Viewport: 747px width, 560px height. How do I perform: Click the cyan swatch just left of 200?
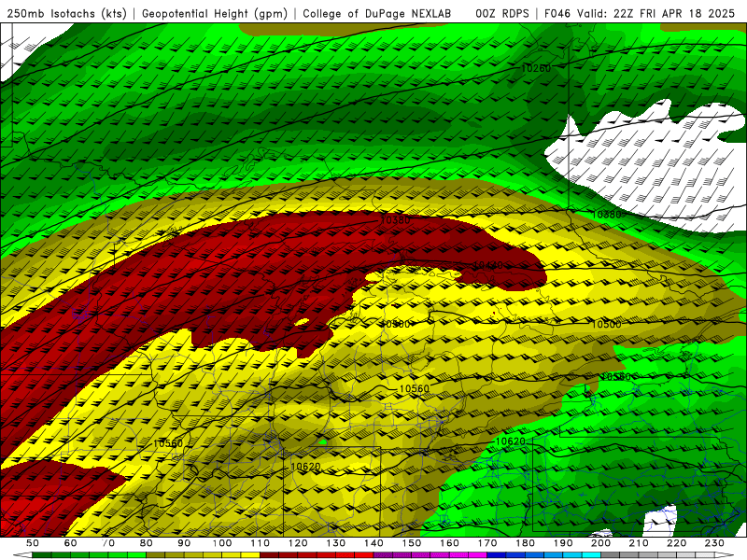pyautogui.click(x=591, y=555)
